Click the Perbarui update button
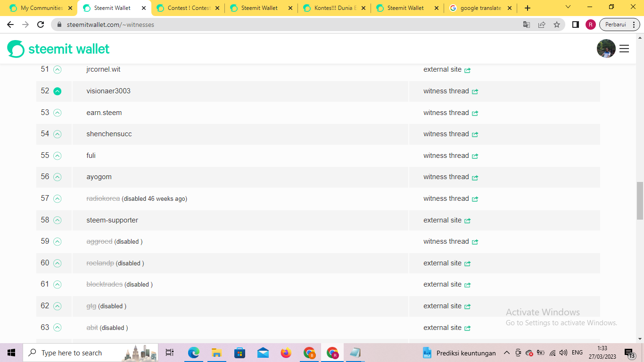Screen dimensions: 644x362 (x=619, y=25)
